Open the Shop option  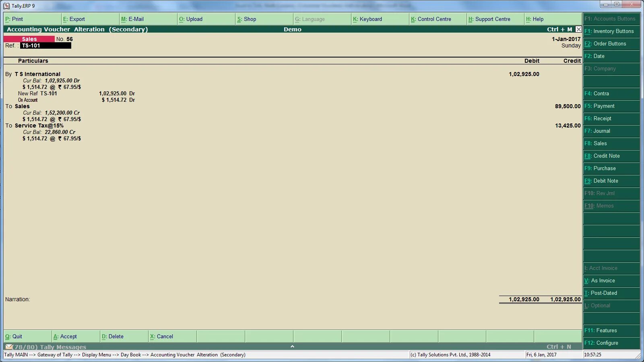coord(264,19)
